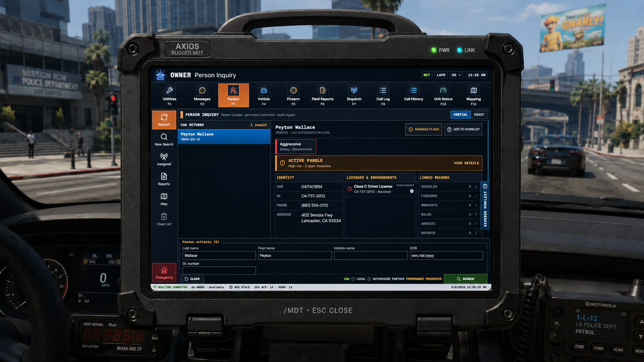Open the Mapping F12 module

pyautogui.click(x=473, y=95)
